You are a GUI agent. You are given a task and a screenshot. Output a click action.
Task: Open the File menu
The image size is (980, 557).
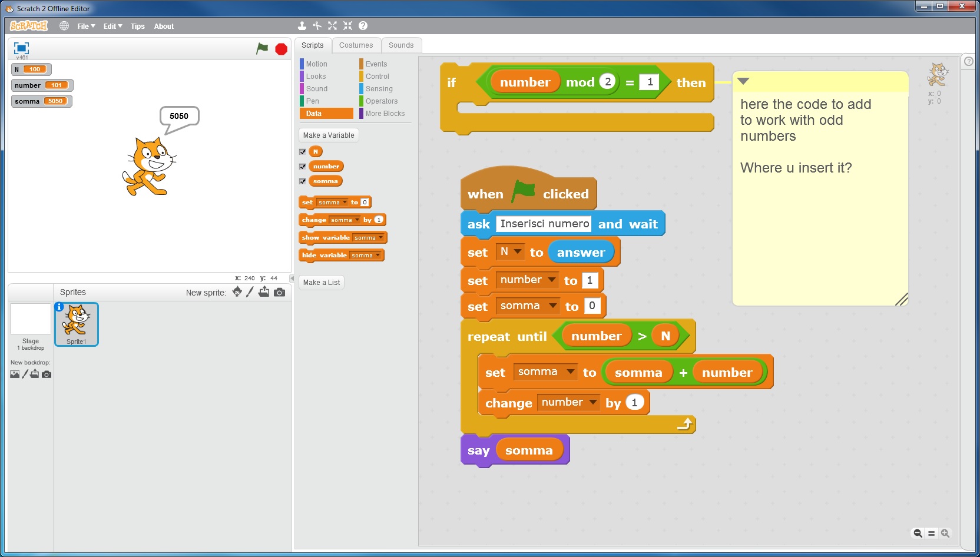tap(85, 26)
